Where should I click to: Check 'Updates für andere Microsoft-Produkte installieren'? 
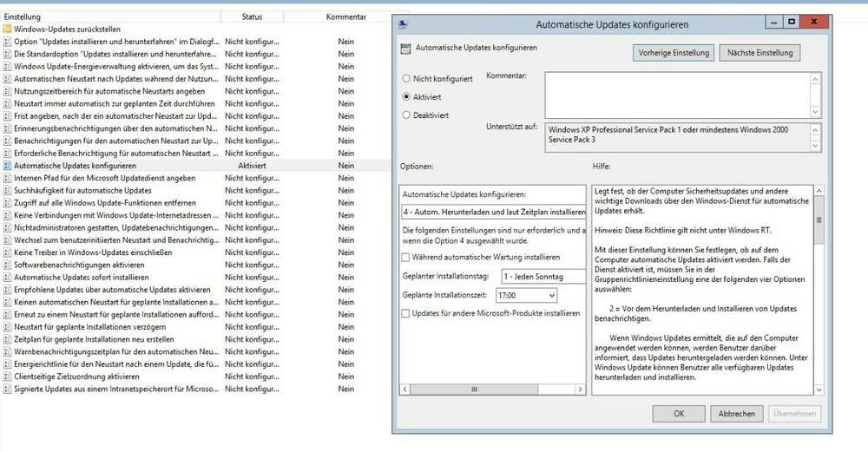click(x=406, y=313)
